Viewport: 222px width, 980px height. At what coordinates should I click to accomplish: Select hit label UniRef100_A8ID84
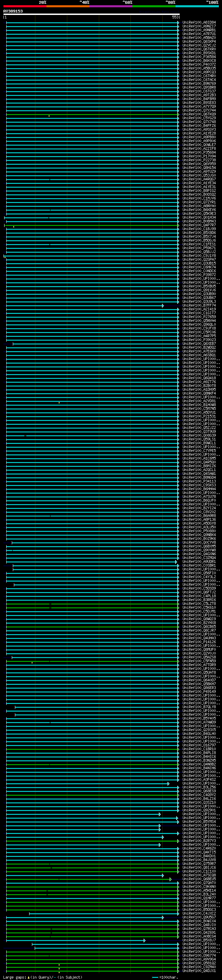tap(199, 23)
